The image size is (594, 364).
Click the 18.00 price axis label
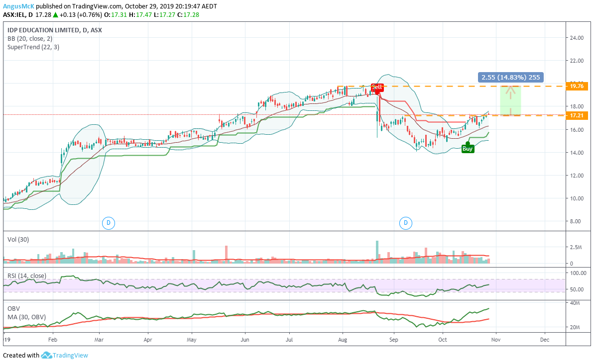tap(577, 107)
